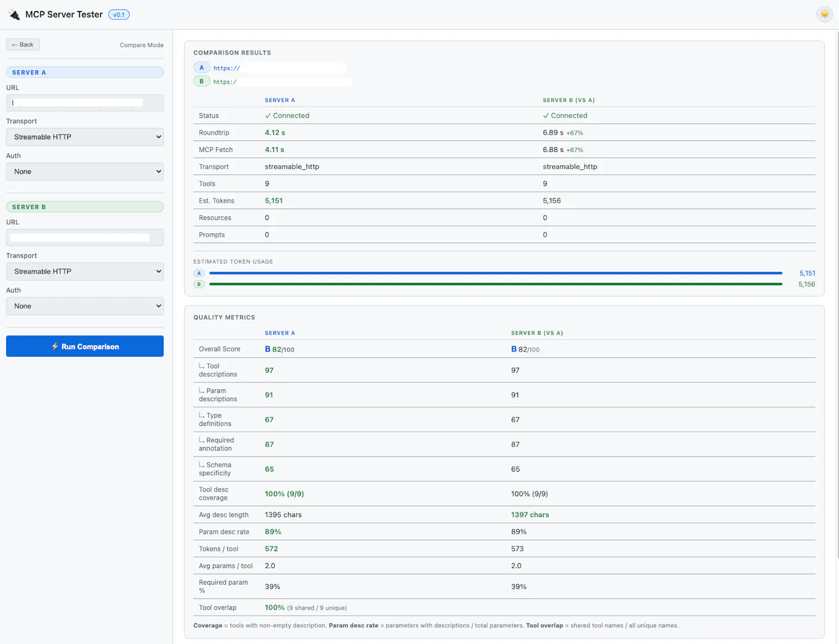Click the 4.12 s roundtrip value

pos(275,133)
